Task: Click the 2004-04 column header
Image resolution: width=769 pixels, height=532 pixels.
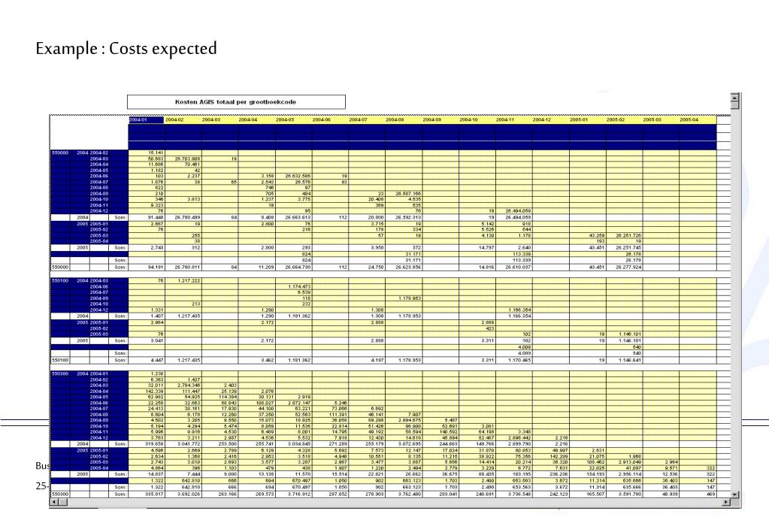Action: click(256, 119)
